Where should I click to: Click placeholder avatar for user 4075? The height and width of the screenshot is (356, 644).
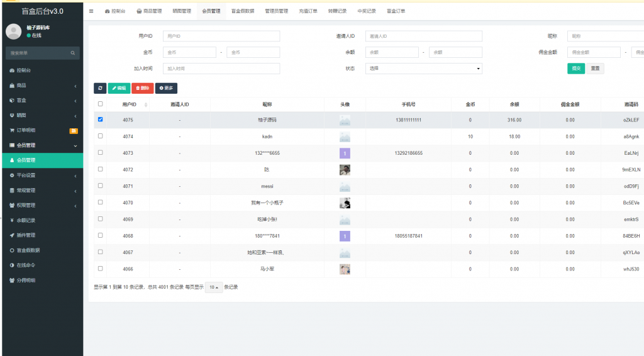click(x=345, y=120)
